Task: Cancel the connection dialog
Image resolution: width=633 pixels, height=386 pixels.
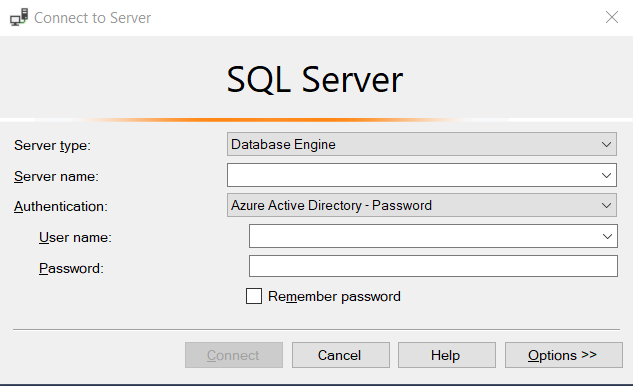Action: 341,355
